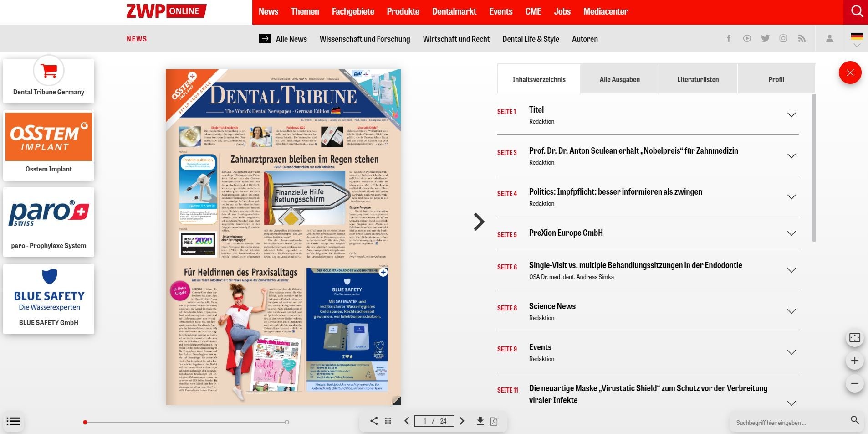Open the Facebook social icon

click(729, 38)
